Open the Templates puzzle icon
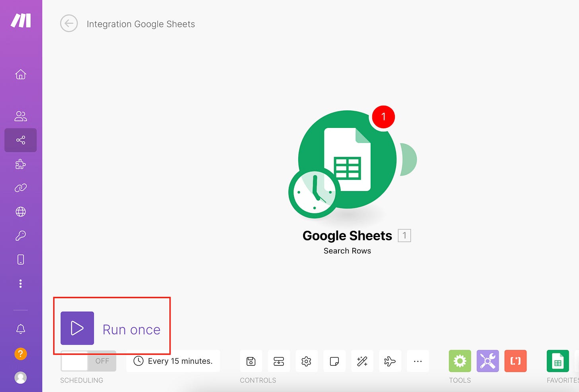Screen dimensions: 579x392 (x=21, y=164)
